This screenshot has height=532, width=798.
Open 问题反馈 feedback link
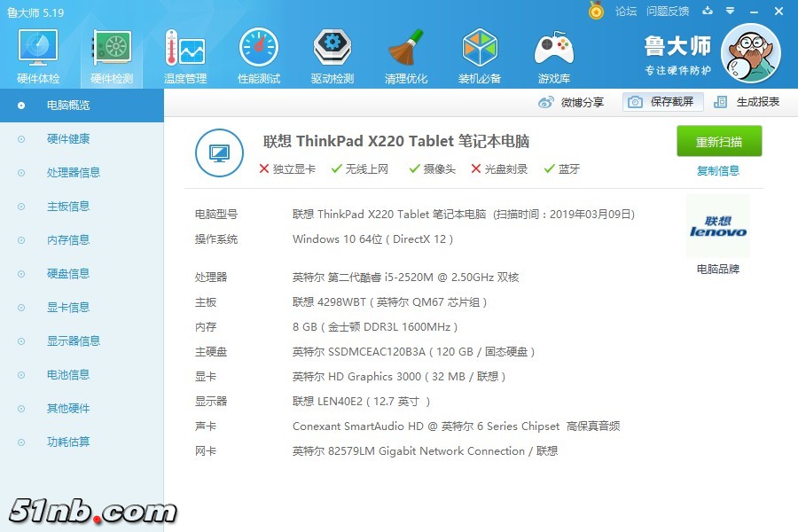[x=667, y=12]
